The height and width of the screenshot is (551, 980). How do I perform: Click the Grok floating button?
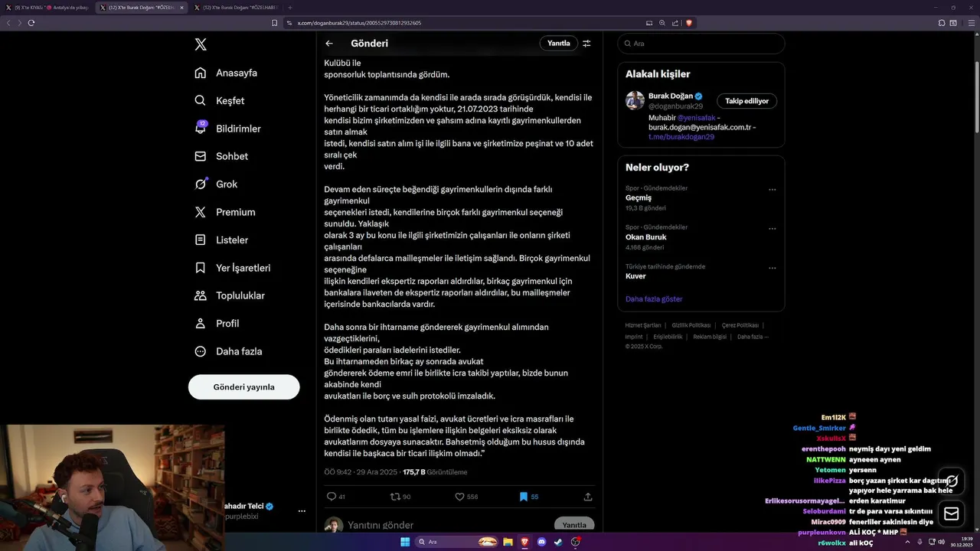pyautogui.click(x=951, y=481)
